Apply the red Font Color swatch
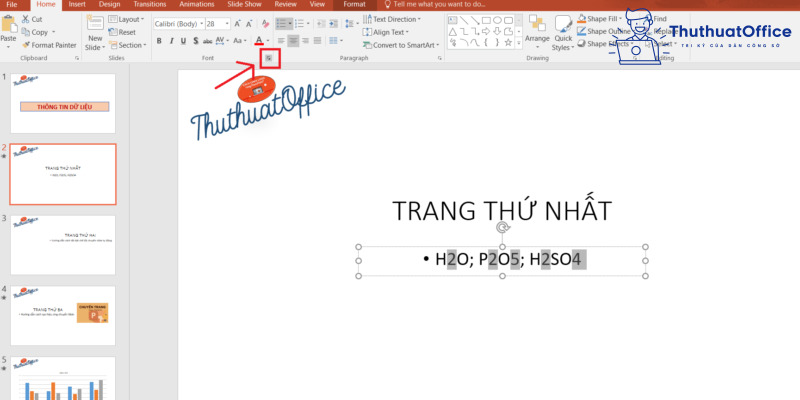 point(259,41)
